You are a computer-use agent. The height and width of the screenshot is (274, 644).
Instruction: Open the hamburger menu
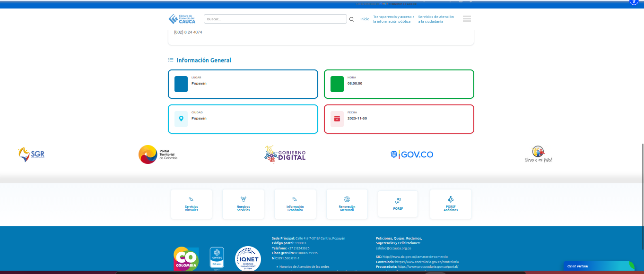(467, 19)
